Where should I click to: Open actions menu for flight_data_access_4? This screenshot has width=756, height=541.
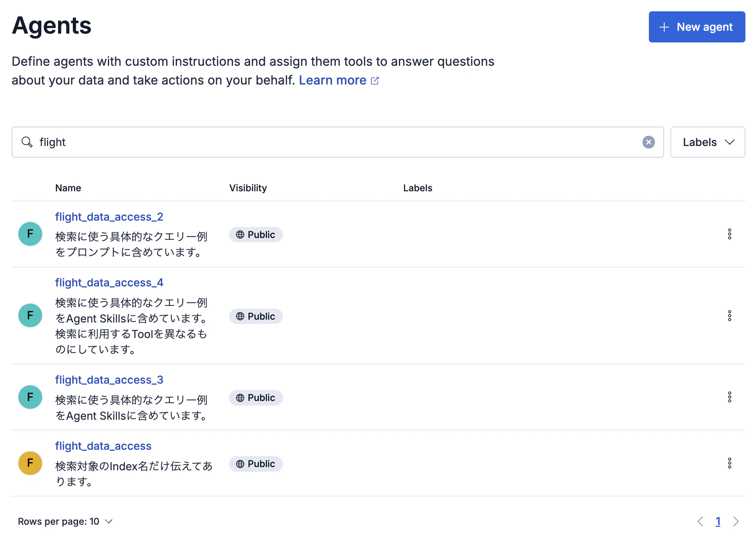coord(729,316)
